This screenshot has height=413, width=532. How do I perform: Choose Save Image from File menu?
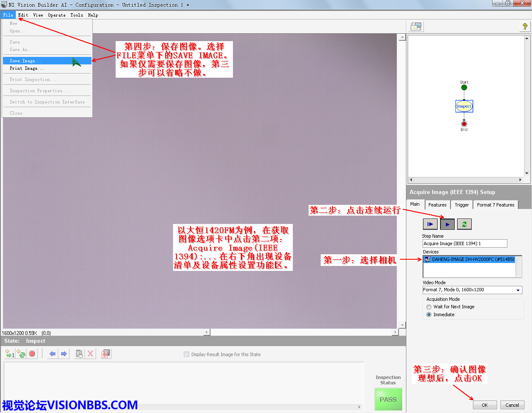coord(25,61)
